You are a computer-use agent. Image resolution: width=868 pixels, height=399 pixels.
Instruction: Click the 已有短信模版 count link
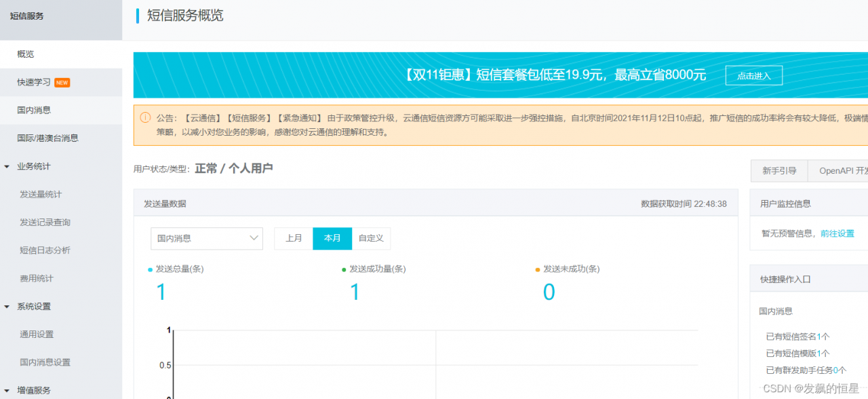pyautogui.click(x=819, y=354)
